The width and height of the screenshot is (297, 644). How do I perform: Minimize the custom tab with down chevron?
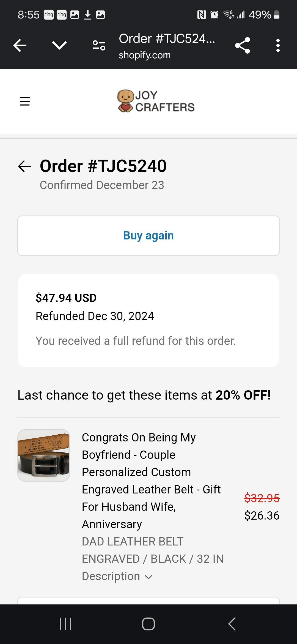pyautogui.click(x=59, y=45)
